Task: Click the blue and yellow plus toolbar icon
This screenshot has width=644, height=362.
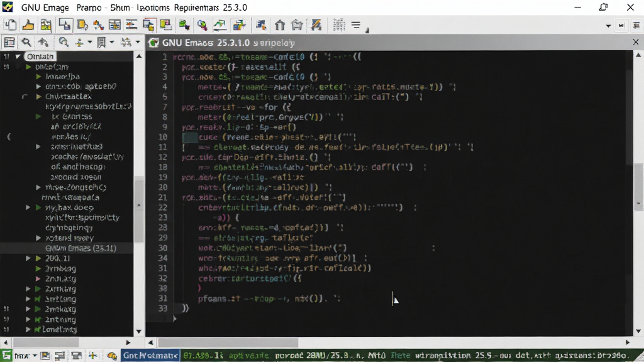Action: pos(239,25)
